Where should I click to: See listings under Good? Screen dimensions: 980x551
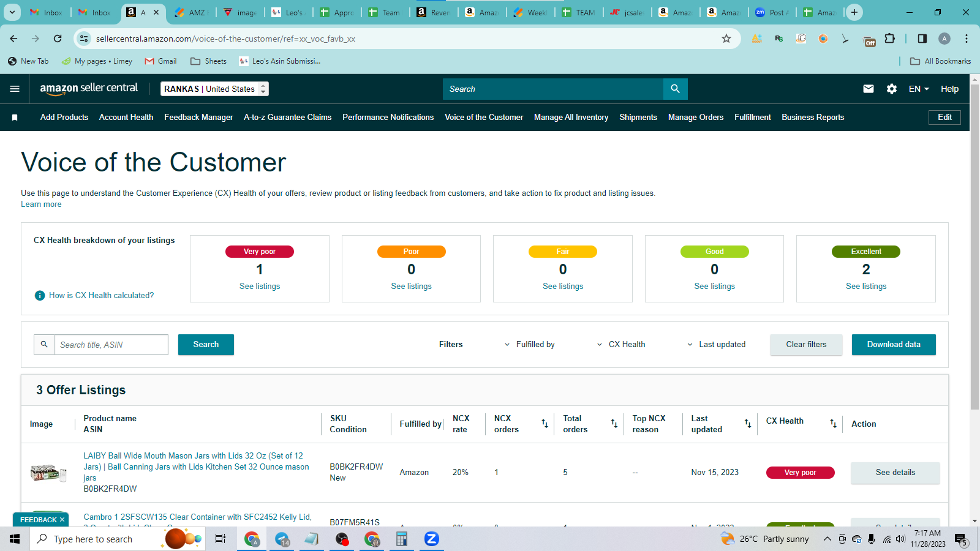[x=714, y=287]
